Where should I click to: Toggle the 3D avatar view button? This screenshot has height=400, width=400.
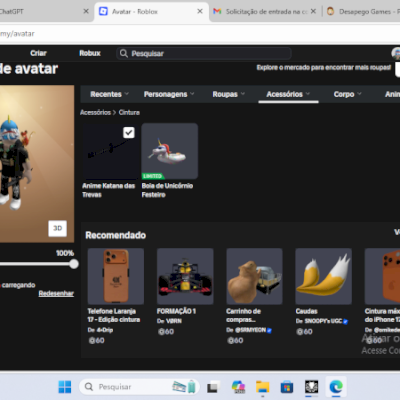(x=58, y=228)
